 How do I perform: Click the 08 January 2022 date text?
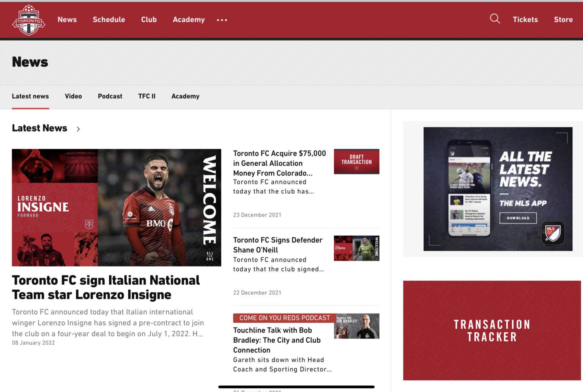click(33, 343)
